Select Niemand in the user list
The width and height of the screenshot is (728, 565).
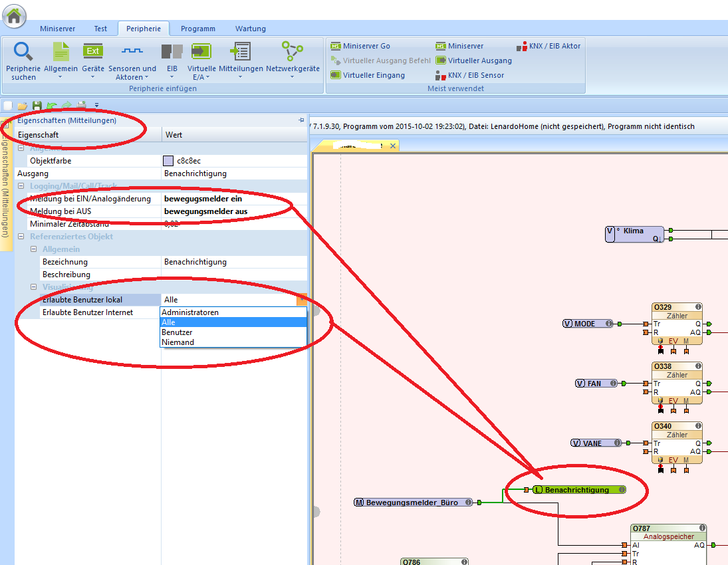[x=178, y=342]
